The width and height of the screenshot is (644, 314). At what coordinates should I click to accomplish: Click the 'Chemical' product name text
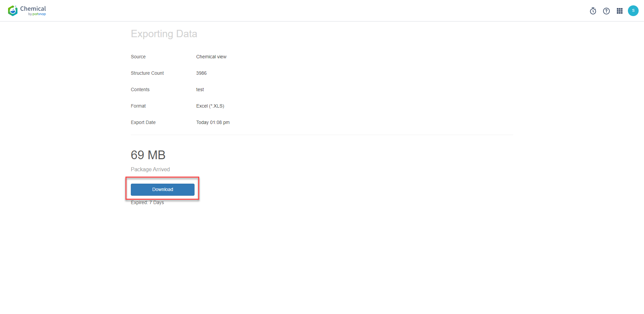point(33,8)
